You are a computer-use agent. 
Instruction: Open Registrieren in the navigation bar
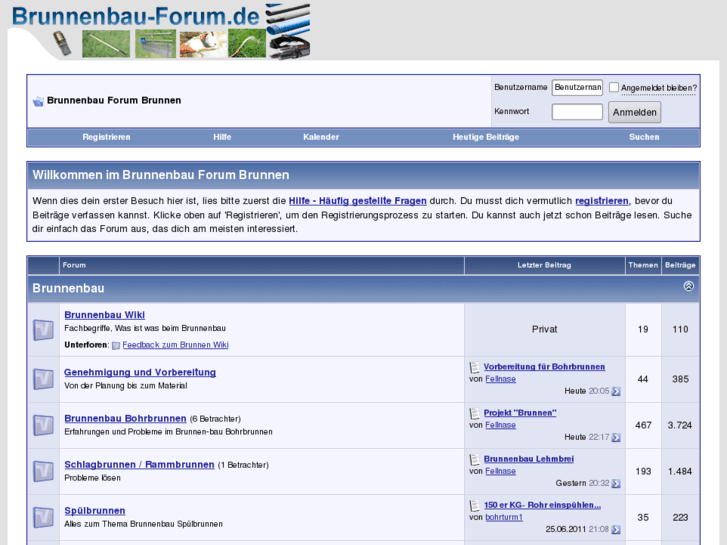point(106,137)
